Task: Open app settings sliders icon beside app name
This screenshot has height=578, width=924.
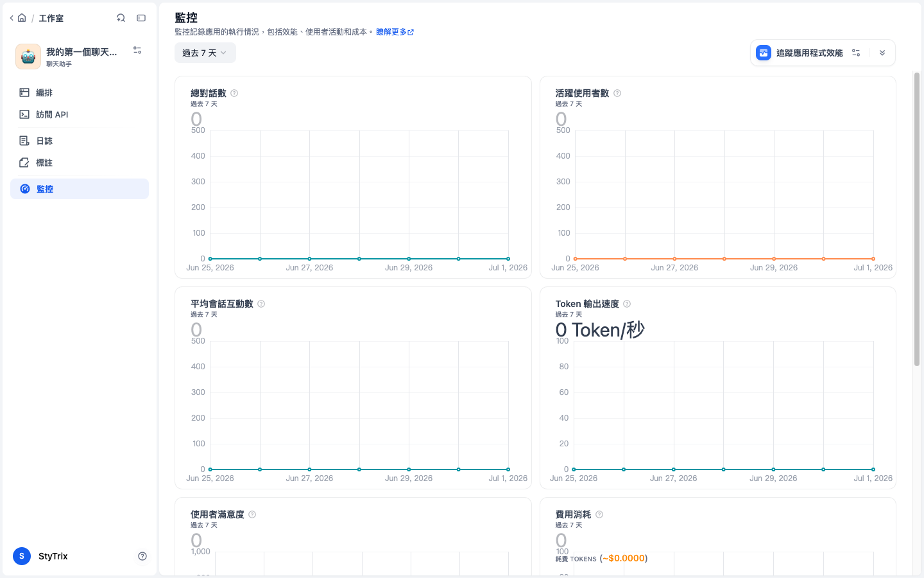Action: [x=137, y=50]
